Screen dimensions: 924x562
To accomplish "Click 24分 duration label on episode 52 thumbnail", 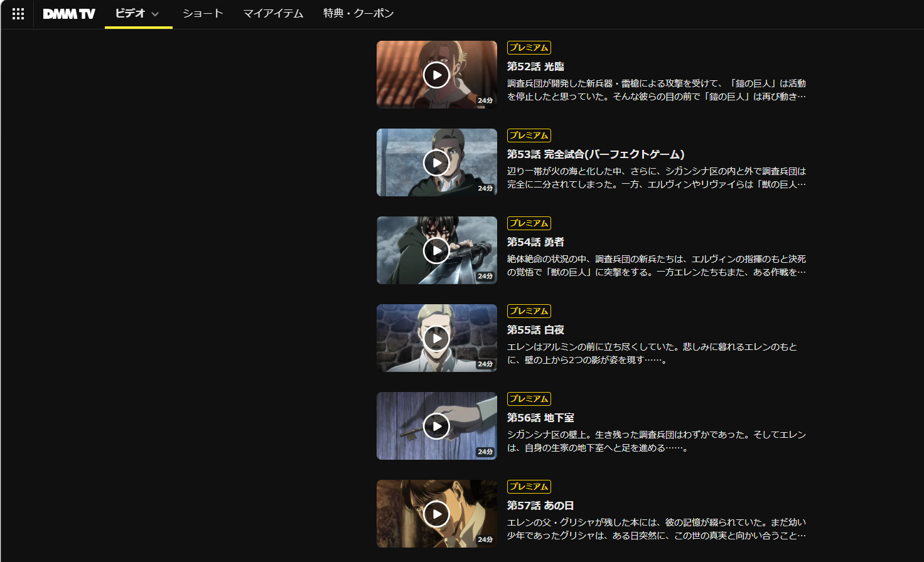I will pyautogui.click(x=485, y=100).
